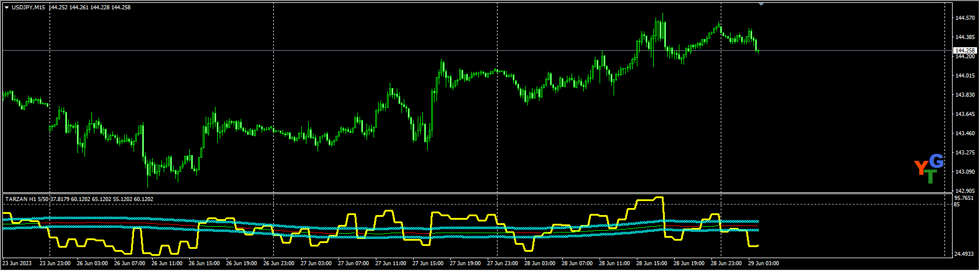Click the 23 Jun 2023 date label
This screenshot has width=980, height=271.
tap(17, 264)
